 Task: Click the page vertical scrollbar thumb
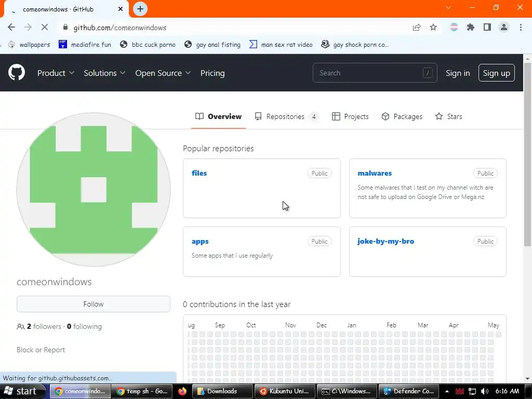point(527,154)
